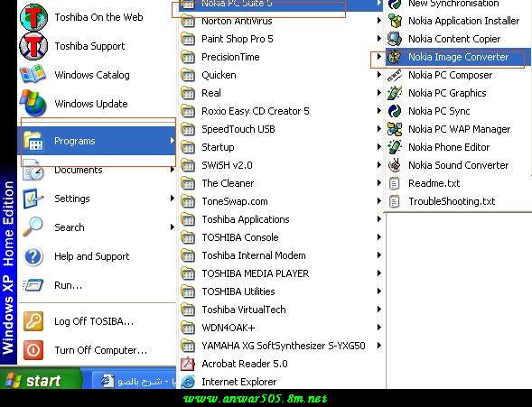Click the Nokia PC Sync icon

click(395, 111)
